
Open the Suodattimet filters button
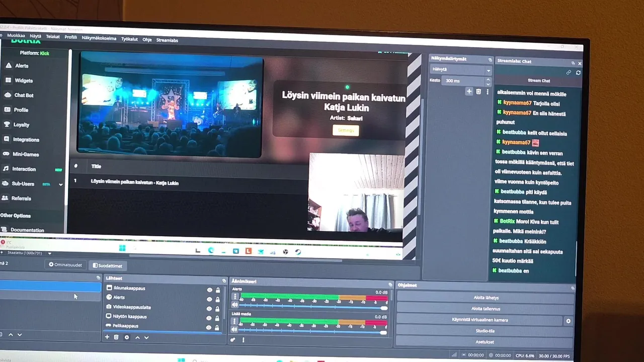point(107,265)
